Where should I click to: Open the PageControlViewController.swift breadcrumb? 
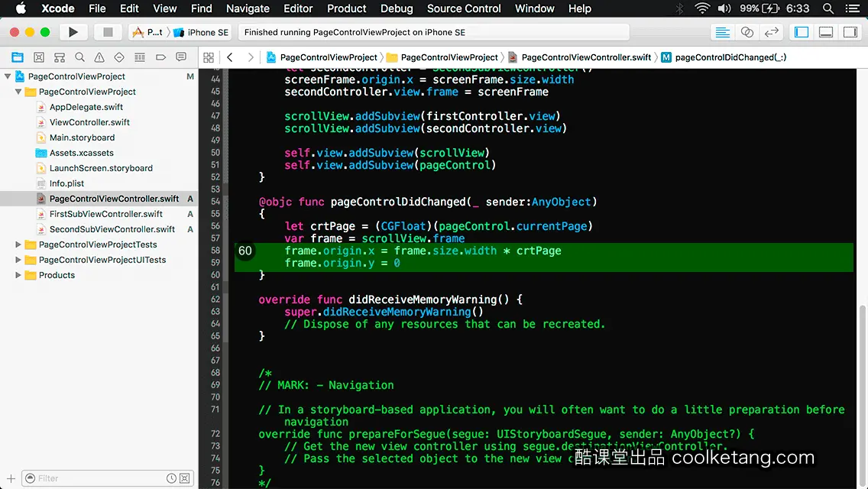580,57
